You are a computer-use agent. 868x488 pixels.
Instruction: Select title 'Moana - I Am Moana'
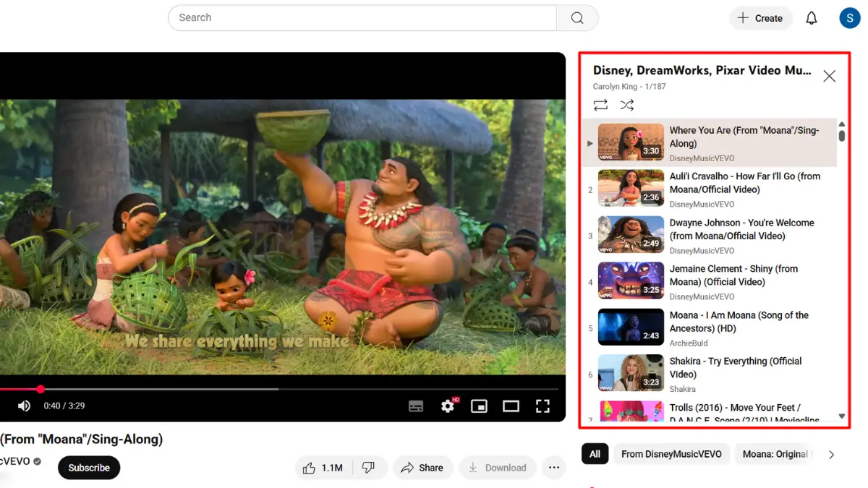tap(739, 322)
